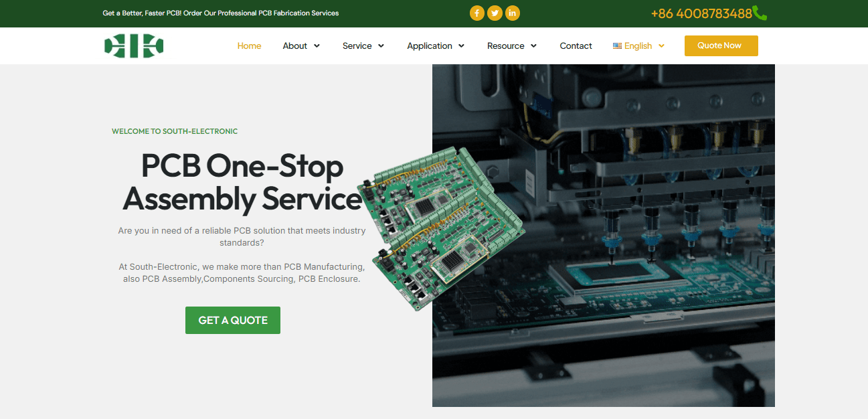
Task: Expand the Application dropdown arrow
Action: pos(462,46)
